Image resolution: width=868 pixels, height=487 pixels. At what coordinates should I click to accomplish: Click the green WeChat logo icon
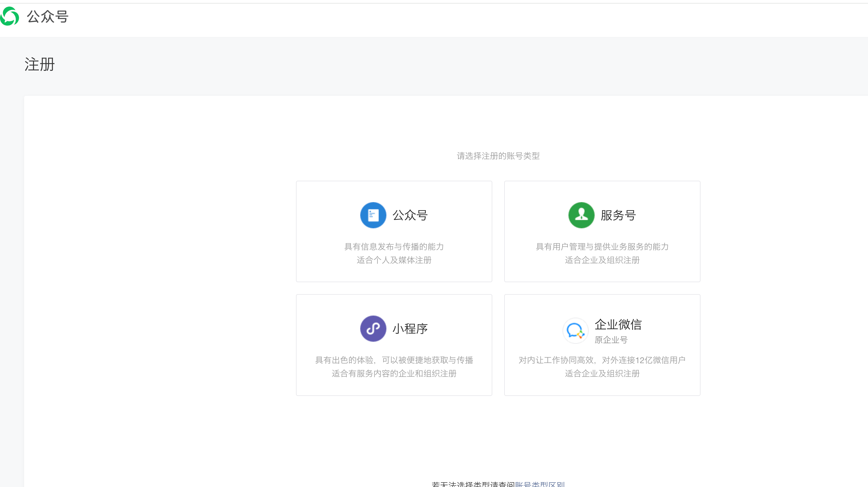(10, 16)
